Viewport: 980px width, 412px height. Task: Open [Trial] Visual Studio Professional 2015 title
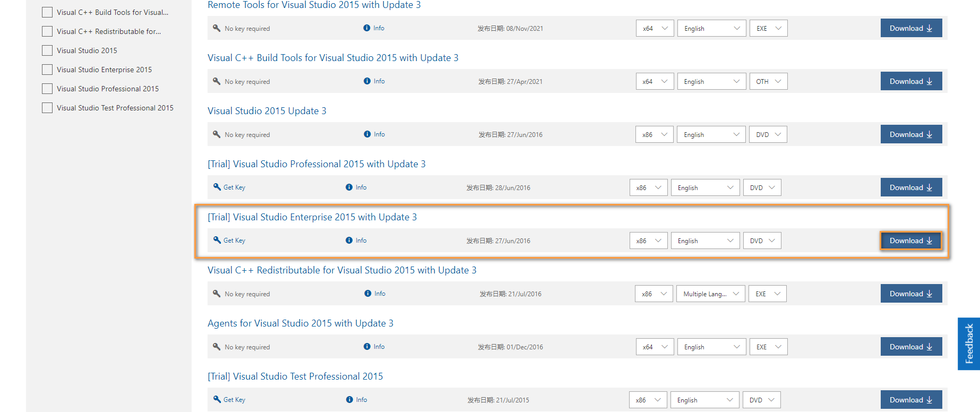click(316, 164)
